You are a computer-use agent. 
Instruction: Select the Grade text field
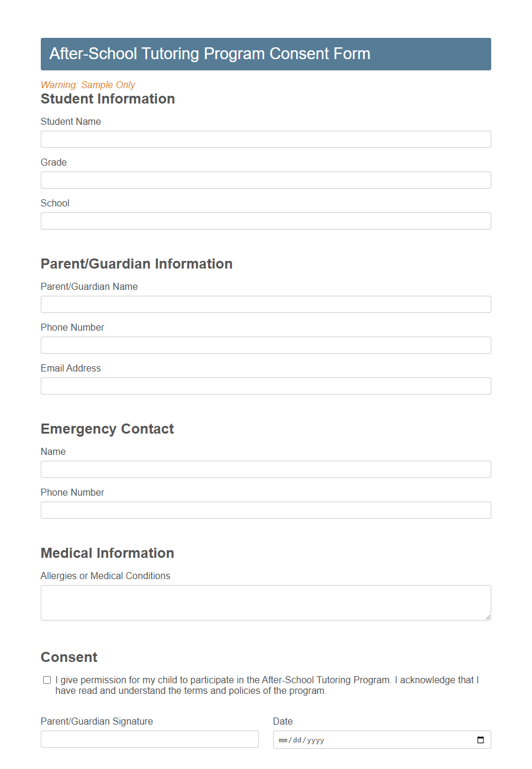[x=265, y=180]
